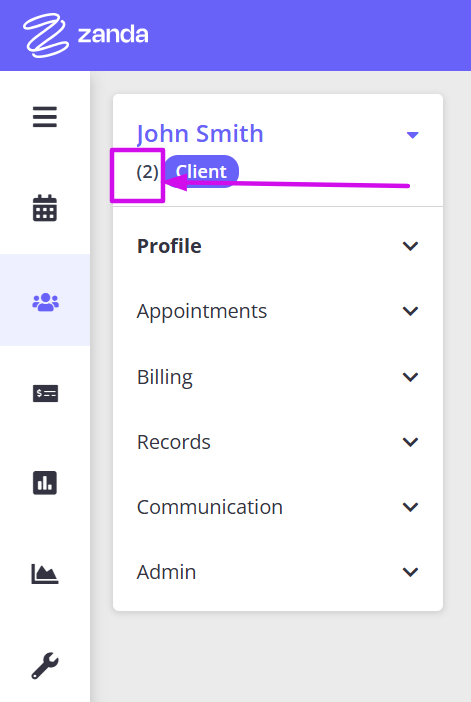Expand the Appointments section chevron

pos(410,311)
